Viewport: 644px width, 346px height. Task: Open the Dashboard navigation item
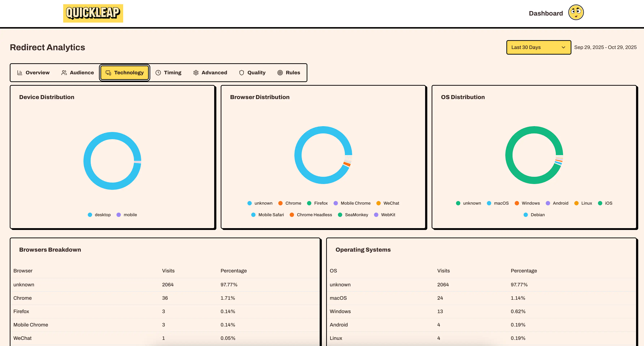point(546,13)
